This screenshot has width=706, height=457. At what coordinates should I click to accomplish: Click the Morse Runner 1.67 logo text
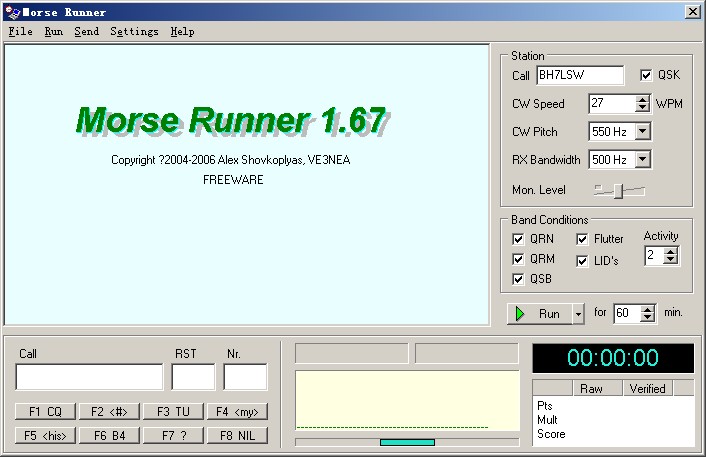click(232, 120)
